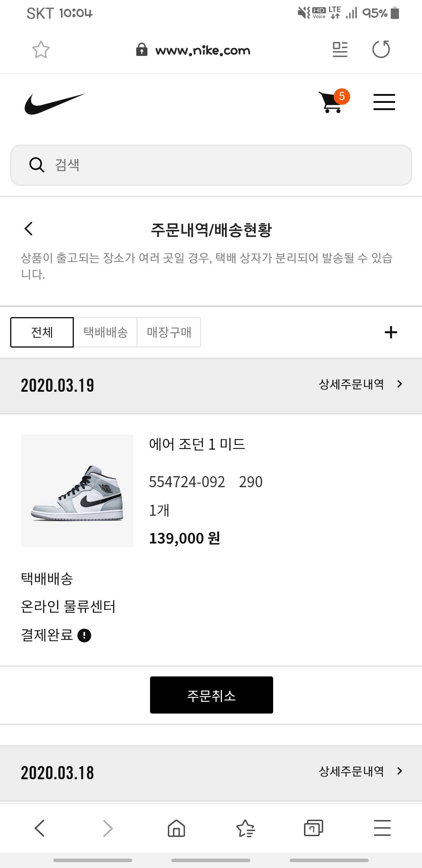This screenshot has width=422, height=868.
Task: Open the browser home page
Action: 176,828
